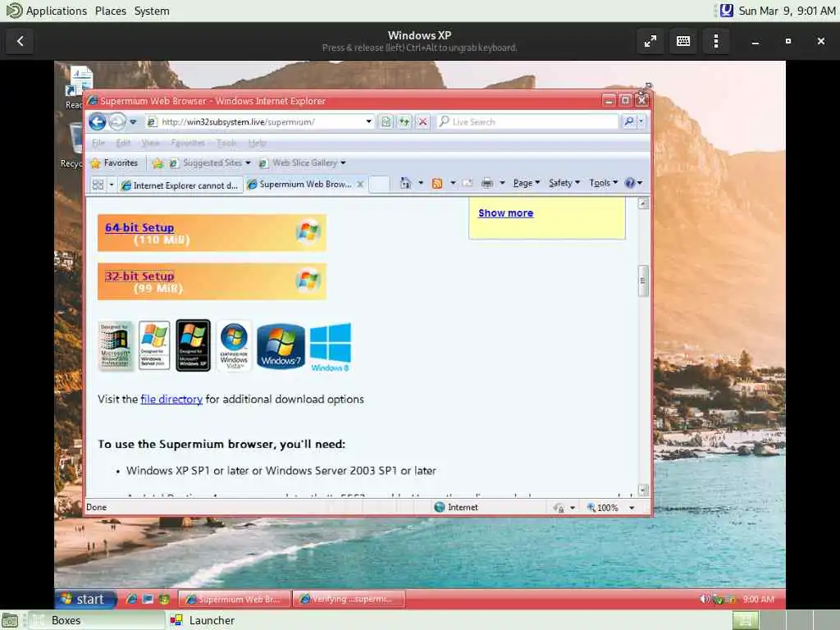Viewport: 840px width, 630px height.
Task: Switch to 'Internet Explorer cannot d...' tab
Action: [180, 185]
